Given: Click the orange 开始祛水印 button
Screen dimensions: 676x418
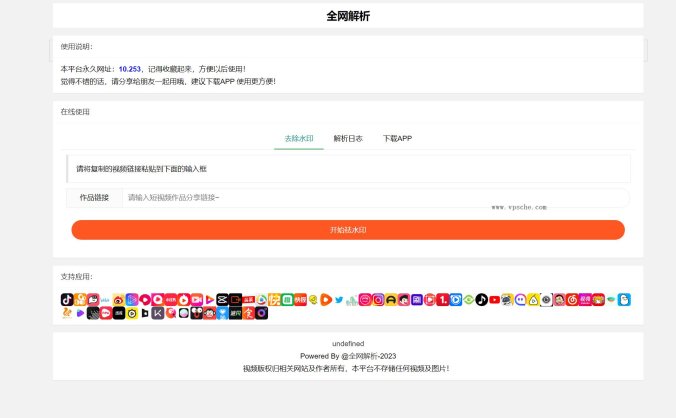Looking at the screenshot, I should 348,230.
